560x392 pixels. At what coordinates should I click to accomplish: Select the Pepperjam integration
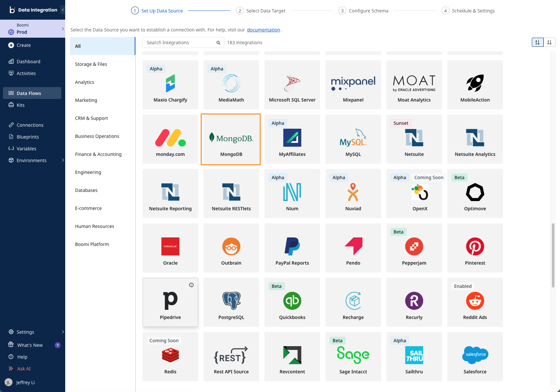414,248
